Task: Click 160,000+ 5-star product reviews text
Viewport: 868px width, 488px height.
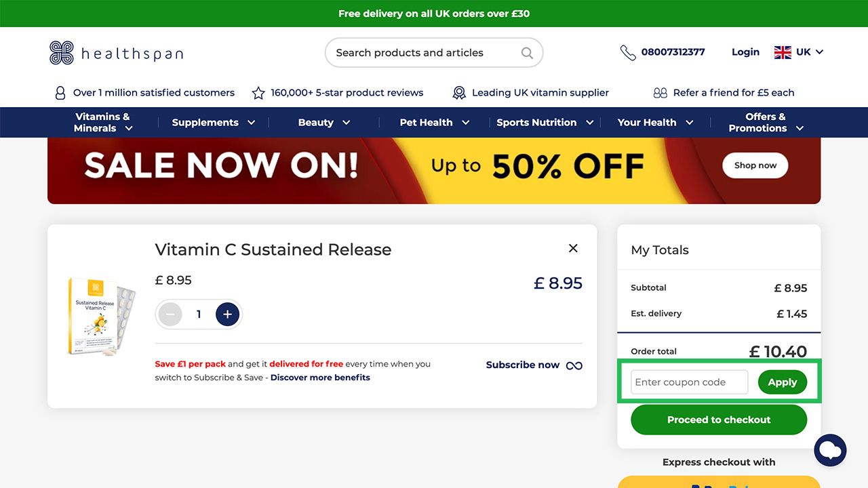Action: click(347, 93)
